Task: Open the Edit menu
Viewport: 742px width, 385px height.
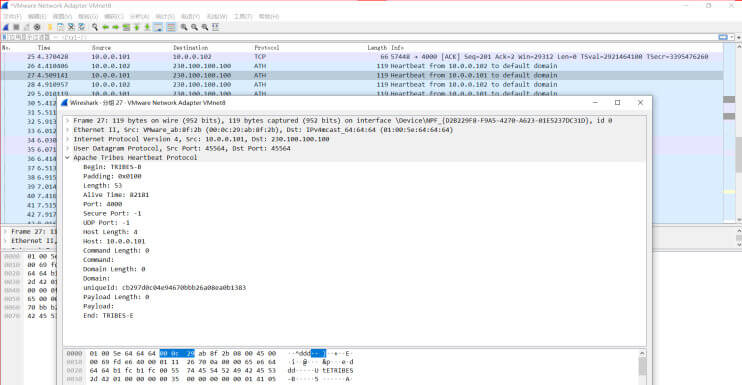Action: point(37,17)
